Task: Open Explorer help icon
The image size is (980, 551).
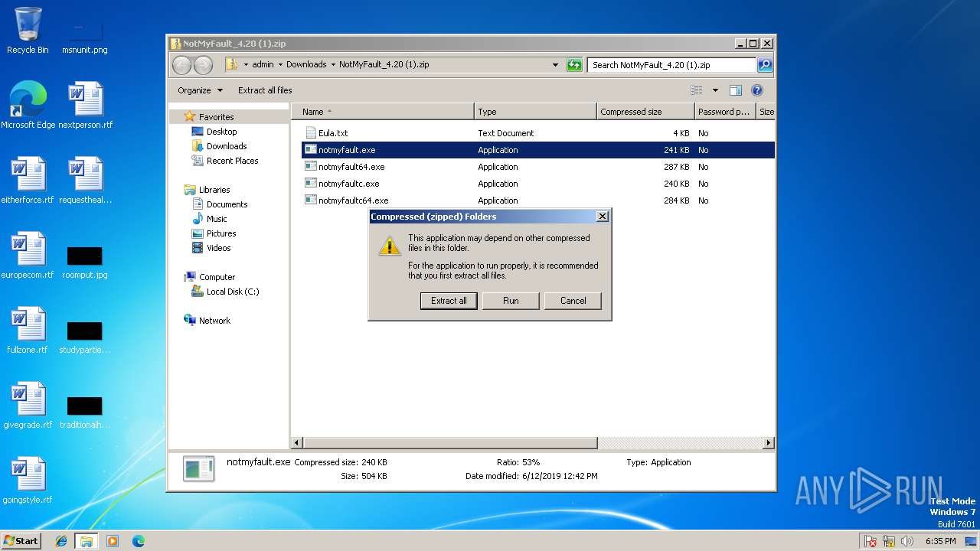Action: coord(757,90)
